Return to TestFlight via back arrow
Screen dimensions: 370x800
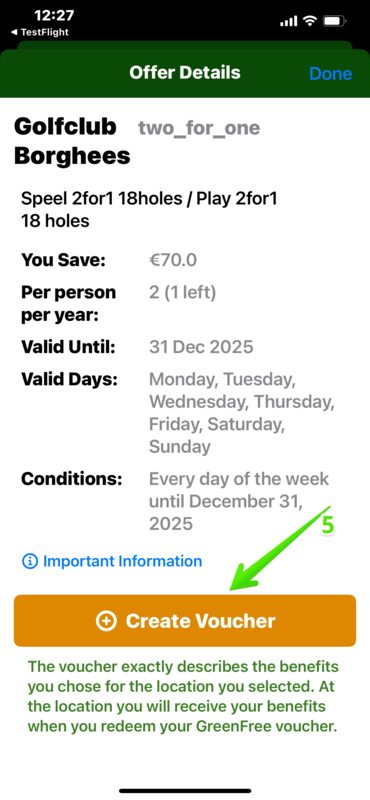click(x=39, y=32)
